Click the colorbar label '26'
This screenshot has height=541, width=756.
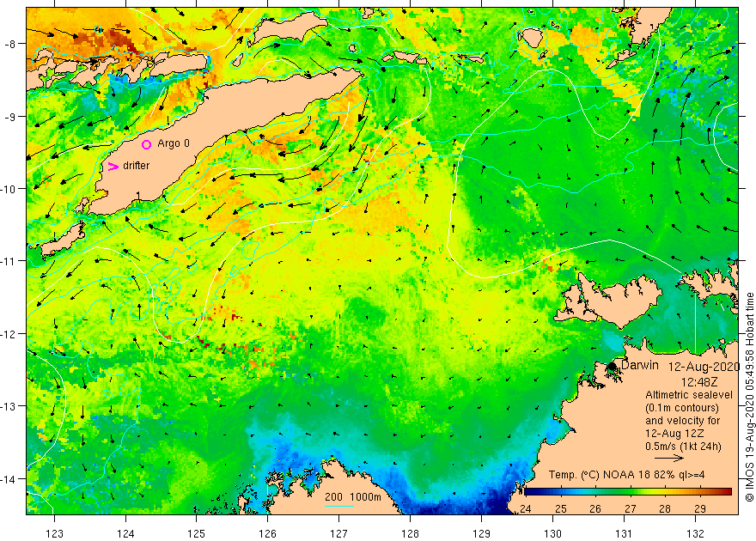click(x=595, y=508)
